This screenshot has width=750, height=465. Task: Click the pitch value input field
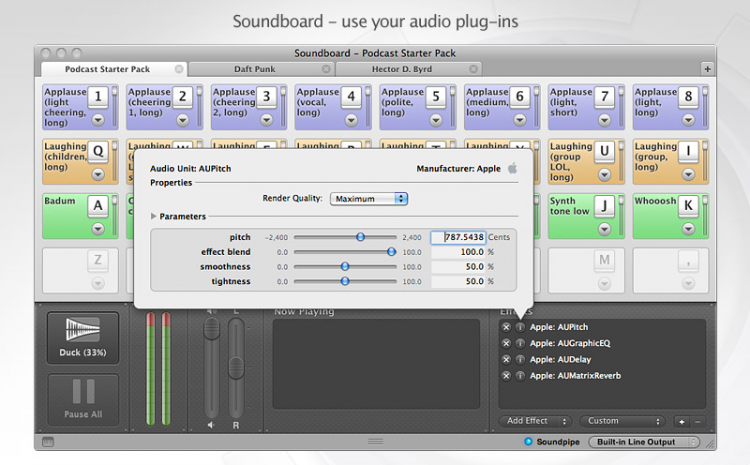(458, 237)
